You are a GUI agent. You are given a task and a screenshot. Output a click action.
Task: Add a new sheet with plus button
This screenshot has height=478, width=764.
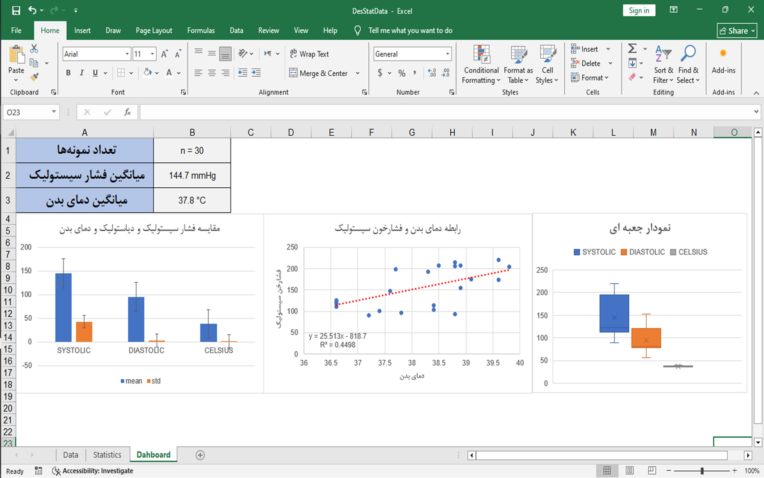click(200, 455)
